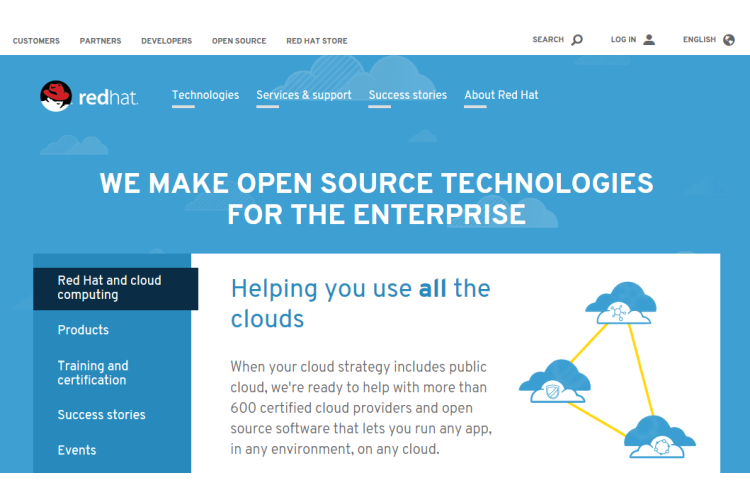This screenshot has width=750, height=500.
Task: Click the top cloud network icon
Action: click(x=620, y=306)
